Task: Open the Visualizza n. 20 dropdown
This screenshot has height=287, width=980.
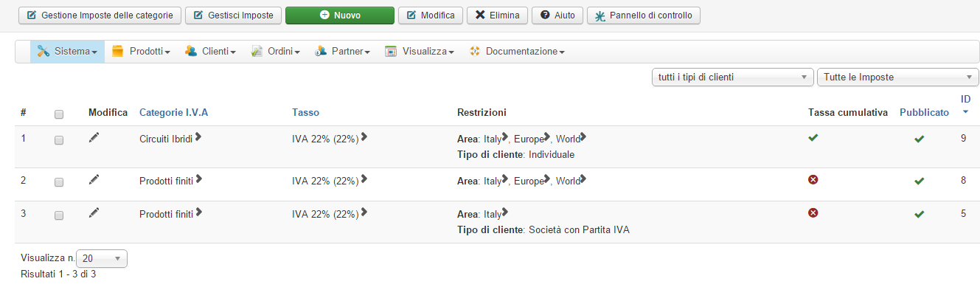Action: coord(102,259)
